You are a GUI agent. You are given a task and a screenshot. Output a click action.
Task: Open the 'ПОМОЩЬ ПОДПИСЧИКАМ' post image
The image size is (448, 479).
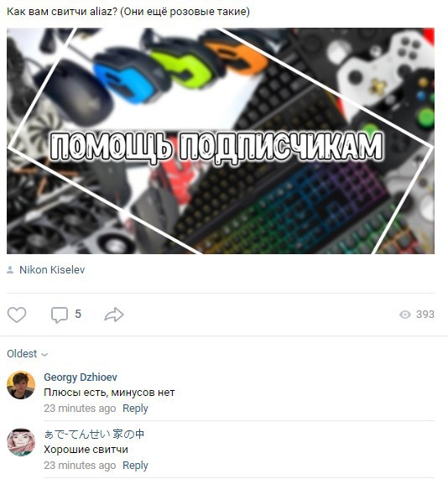(x=221, y=141)
